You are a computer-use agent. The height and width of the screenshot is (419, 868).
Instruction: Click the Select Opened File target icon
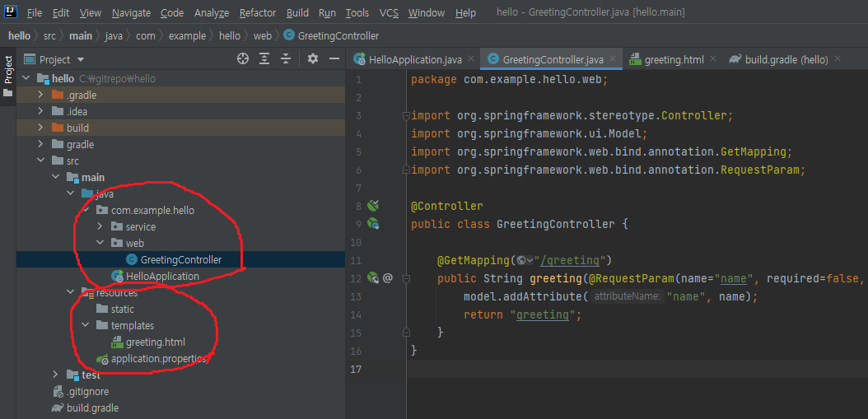click(242, 58)
